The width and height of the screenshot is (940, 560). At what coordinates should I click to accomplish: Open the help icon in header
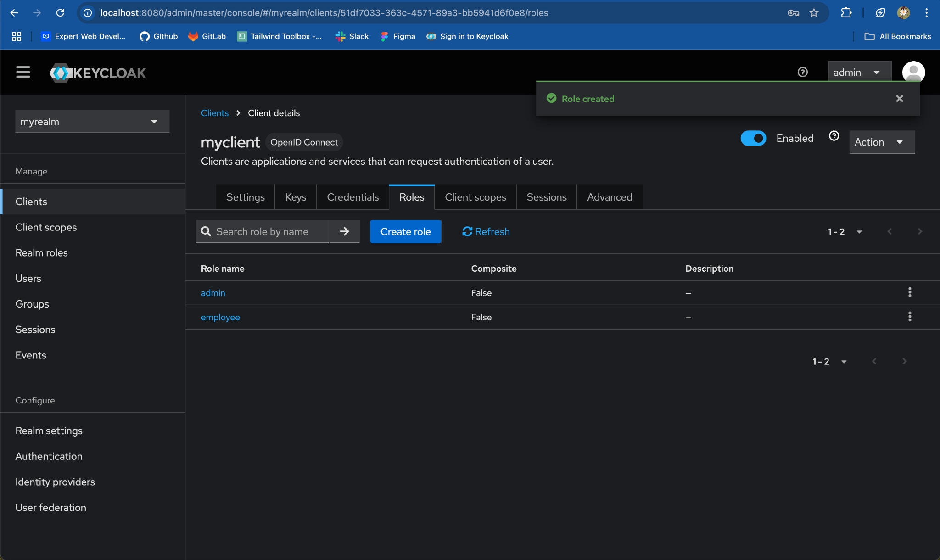coord(802,72)
